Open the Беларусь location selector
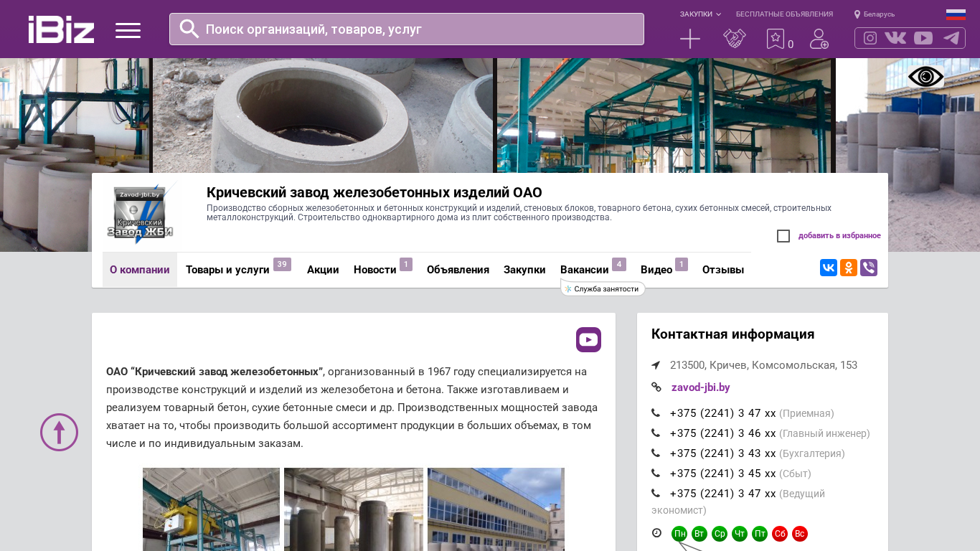The image size is (980, 551). (x=875, y=14)
